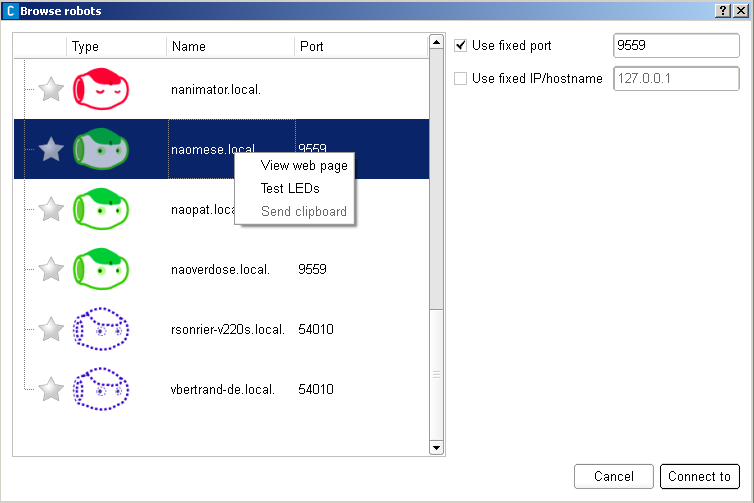This screenshot has width=754, height=503.
Task: Click dotted blue robot icon for vbertrand-de.local.
Action: tap(101, 389)
